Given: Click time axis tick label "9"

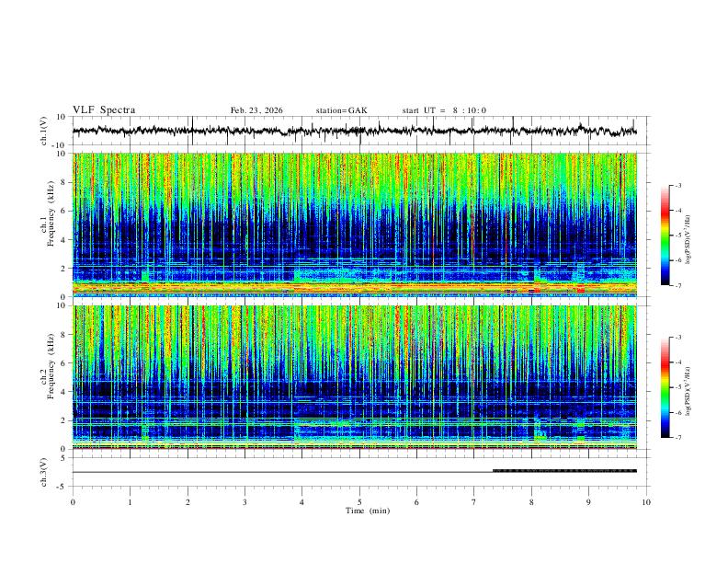Looking at the screenshot, I should coord(588,502).
